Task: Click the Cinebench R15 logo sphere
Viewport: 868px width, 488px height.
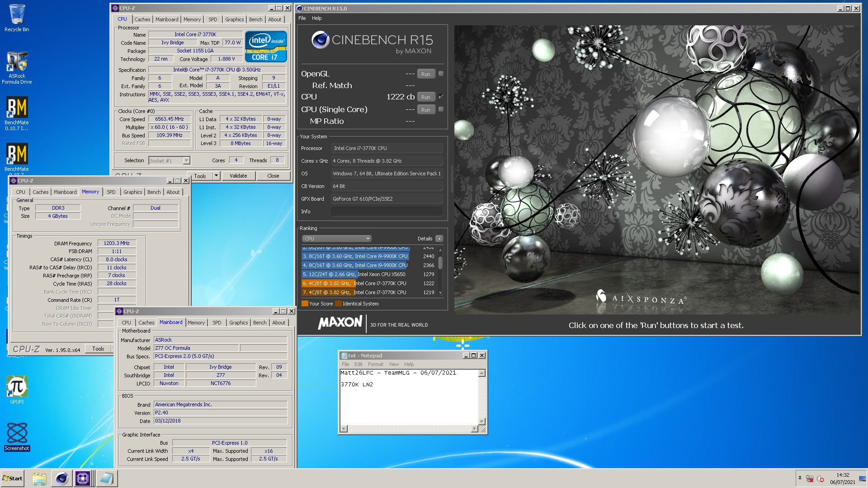Action: [x=321, y=40]
